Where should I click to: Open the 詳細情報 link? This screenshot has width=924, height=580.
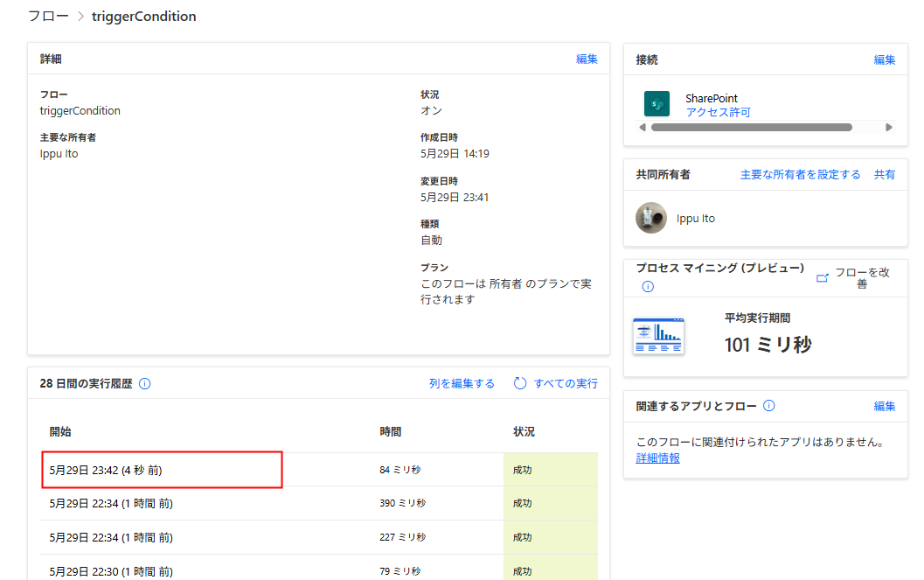pos(657,458)
